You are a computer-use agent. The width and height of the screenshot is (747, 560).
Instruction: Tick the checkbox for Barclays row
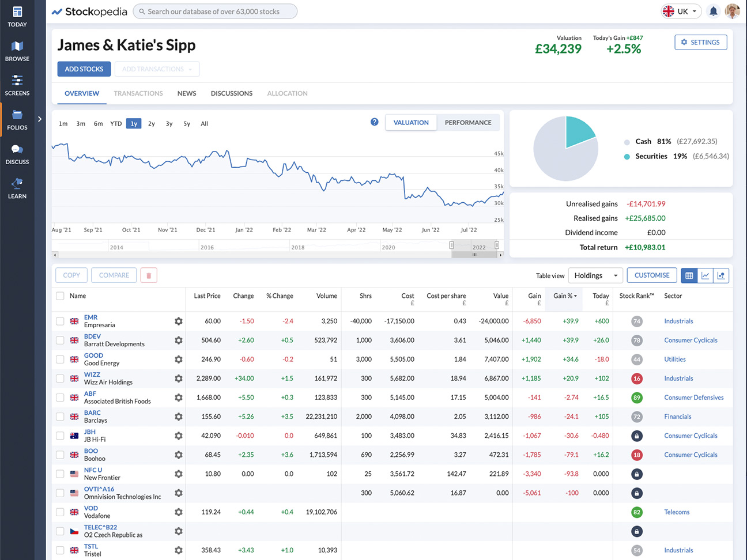point(60,417)
